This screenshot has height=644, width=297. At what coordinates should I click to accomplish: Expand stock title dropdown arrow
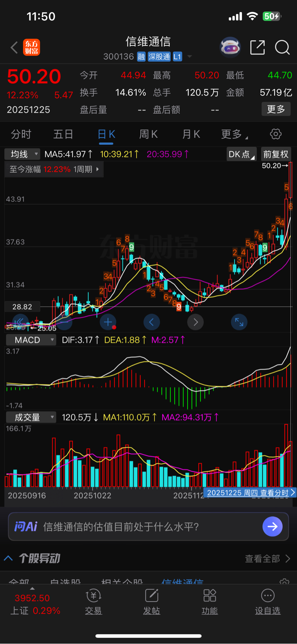click(189, 57)
